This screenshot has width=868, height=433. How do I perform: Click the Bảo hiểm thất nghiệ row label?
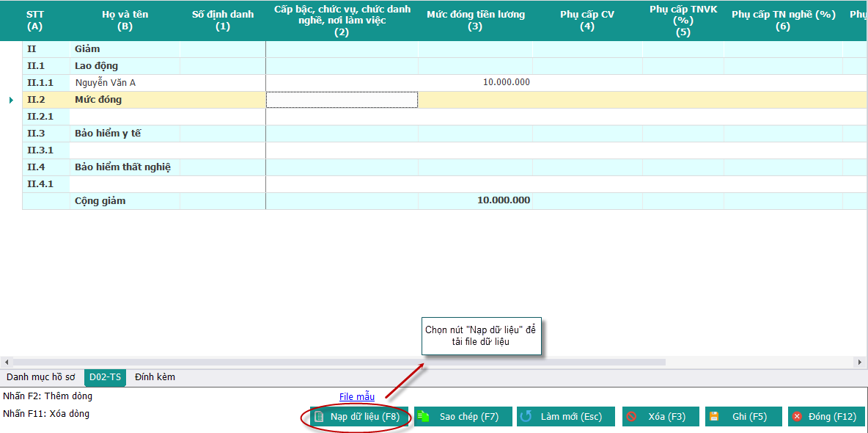[122, 167]
